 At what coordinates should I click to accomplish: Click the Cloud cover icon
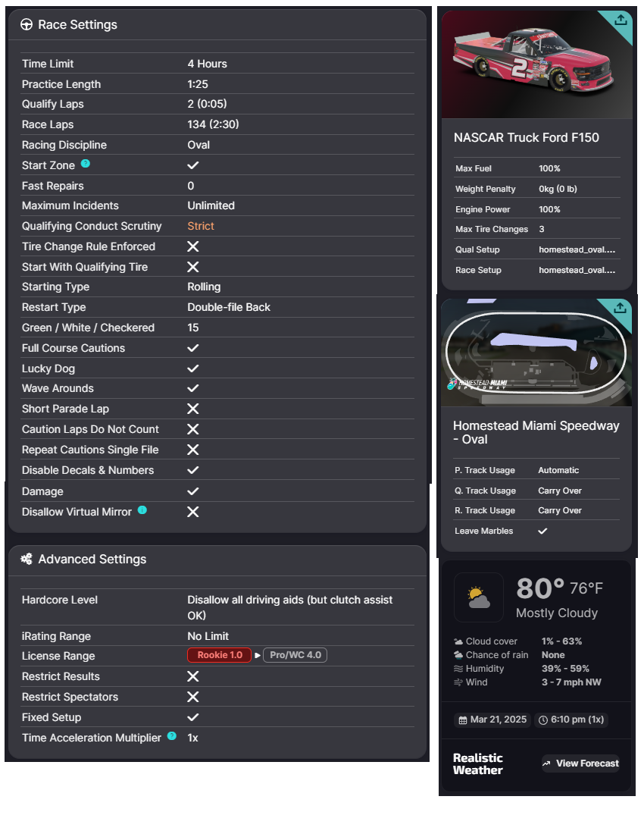point(458,641)
